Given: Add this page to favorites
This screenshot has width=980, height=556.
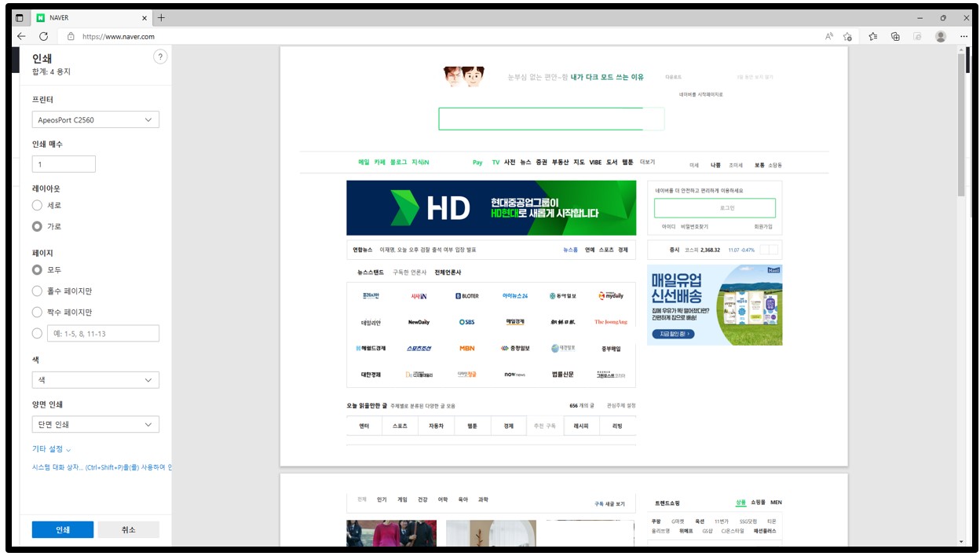Looking at the screenshot, I should click(x=847, y=36).
